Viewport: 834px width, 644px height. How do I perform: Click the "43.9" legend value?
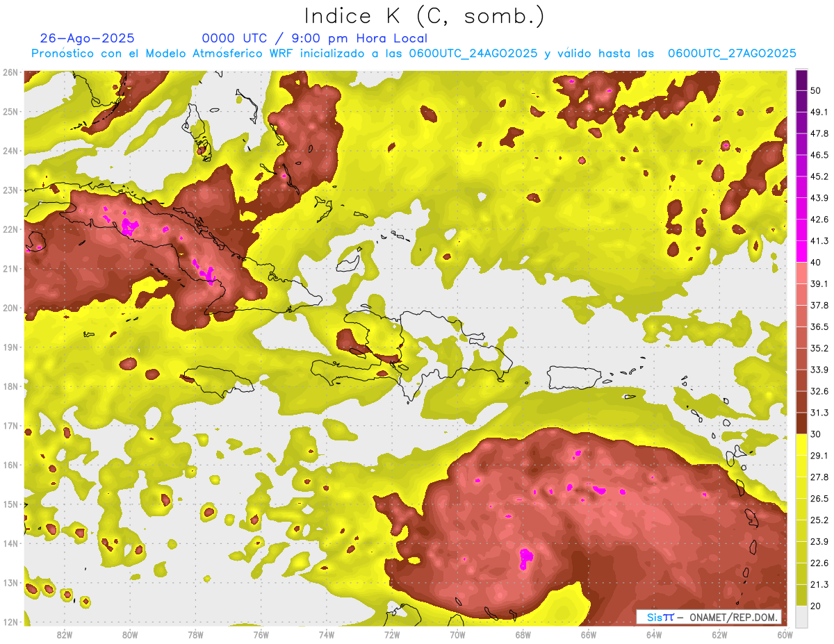coord(819,198)
